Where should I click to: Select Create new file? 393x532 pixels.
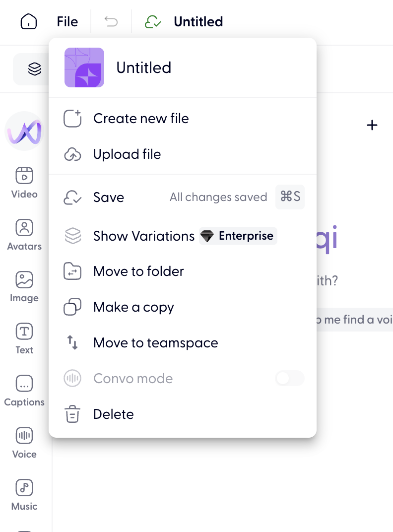pos(183,119)
